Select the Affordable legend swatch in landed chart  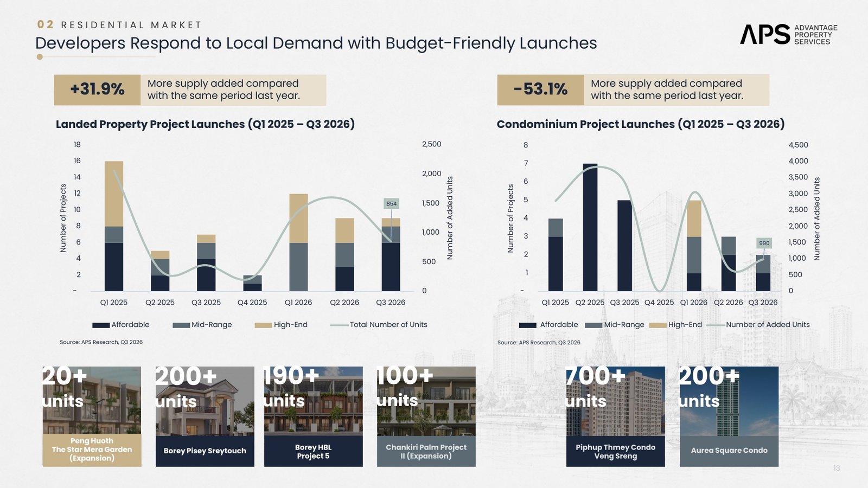[x=101, y=325]
